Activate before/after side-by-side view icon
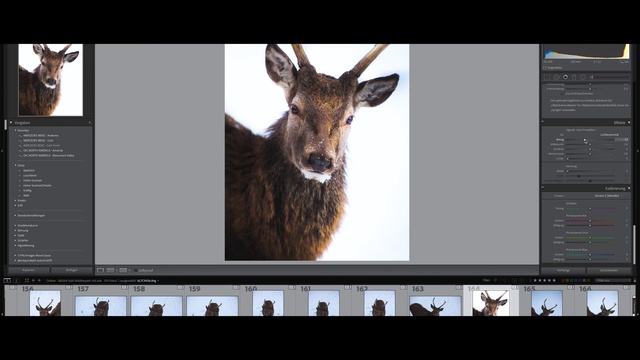 [x=110, y=270]
